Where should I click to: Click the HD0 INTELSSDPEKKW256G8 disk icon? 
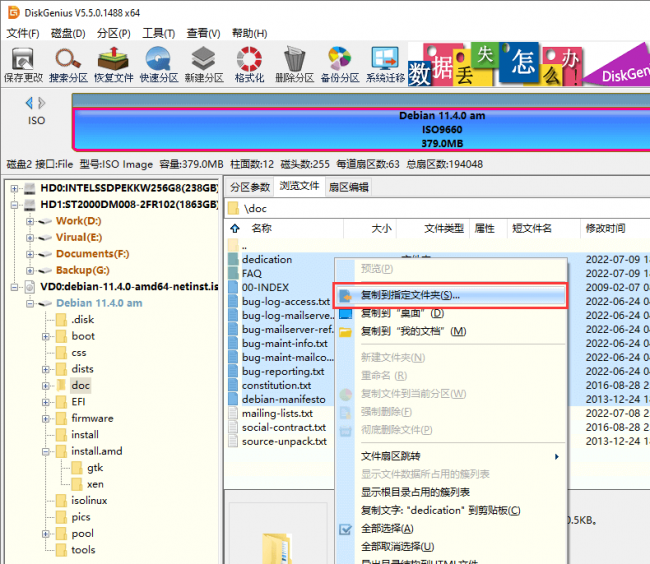click(29, 189)
